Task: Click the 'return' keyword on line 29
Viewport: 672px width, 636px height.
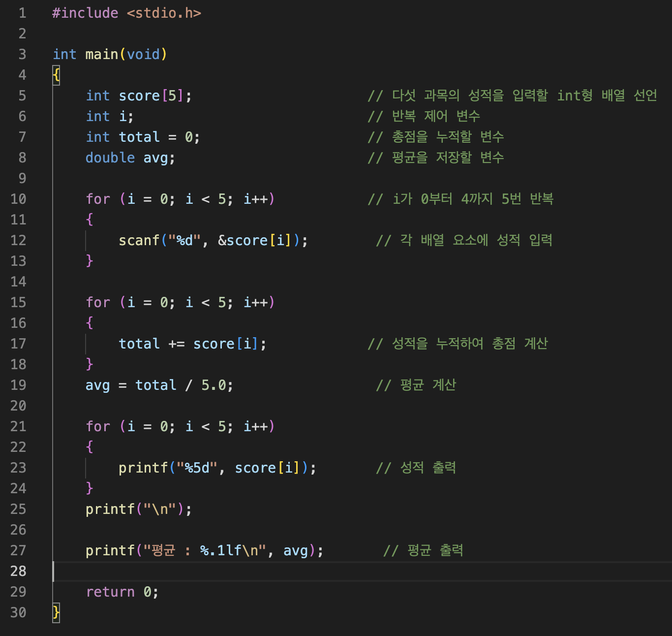Action: click(x=110, y=592)
